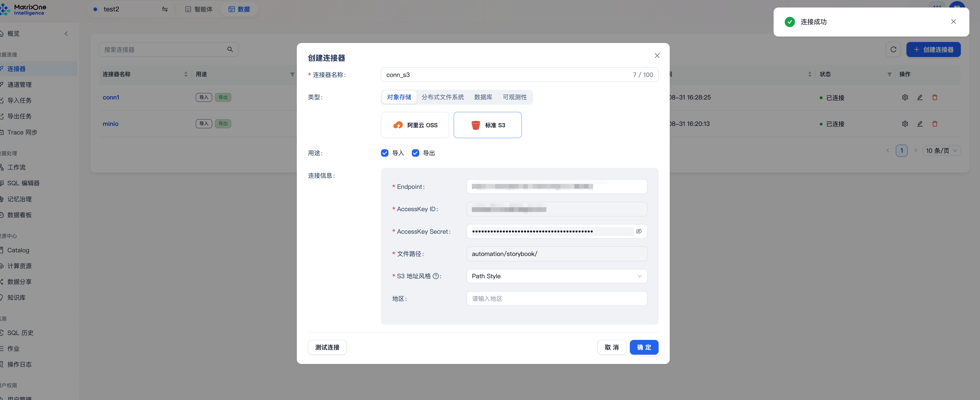Focus the 连接器名称 input field
980x400 pixels.
click(519, 75)
